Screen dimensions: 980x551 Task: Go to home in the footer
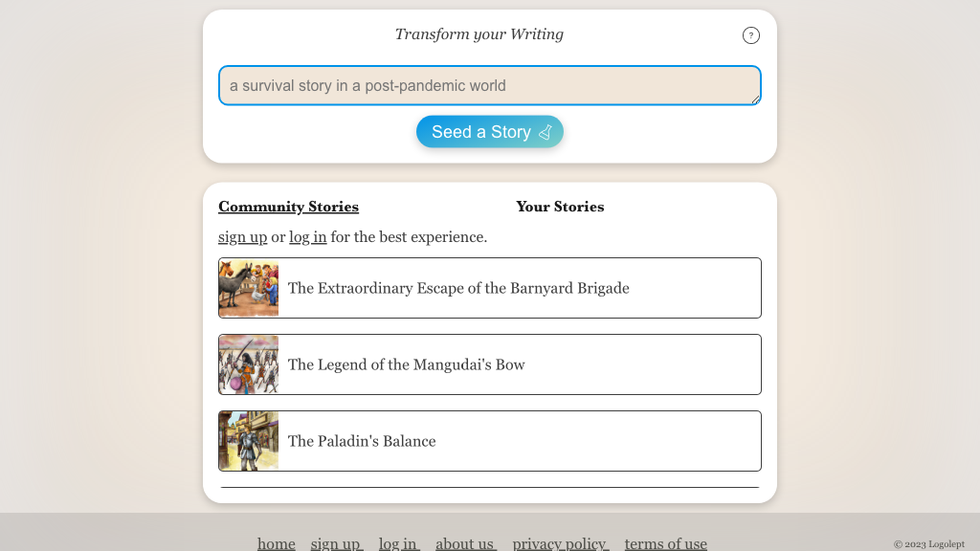(277, 543)
